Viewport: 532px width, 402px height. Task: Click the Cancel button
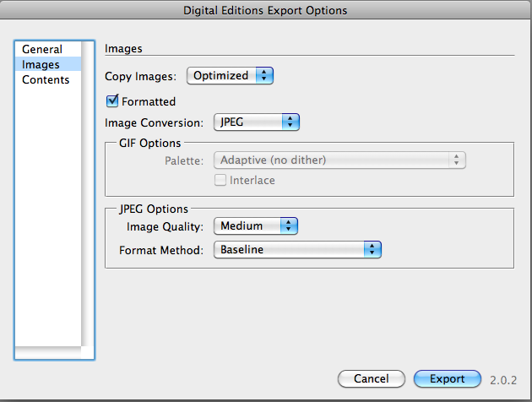[x=371, y=379]
